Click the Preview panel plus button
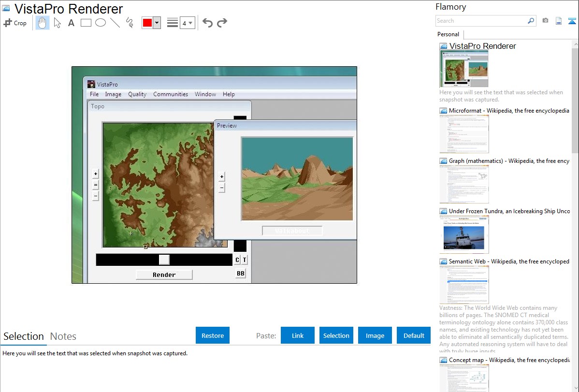This screenshot has height=392, width=579. (x=221, y=176)
